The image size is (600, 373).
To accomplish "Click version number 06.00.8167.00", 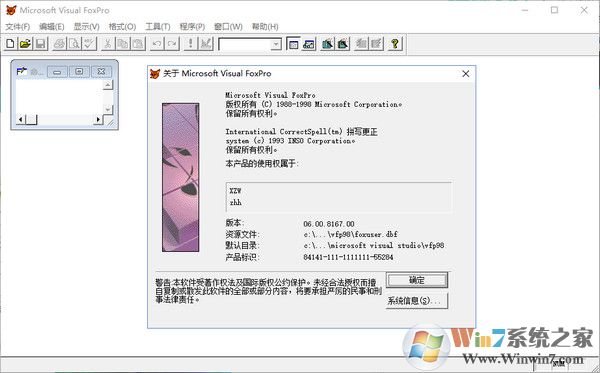I will [x=329, y=224].
